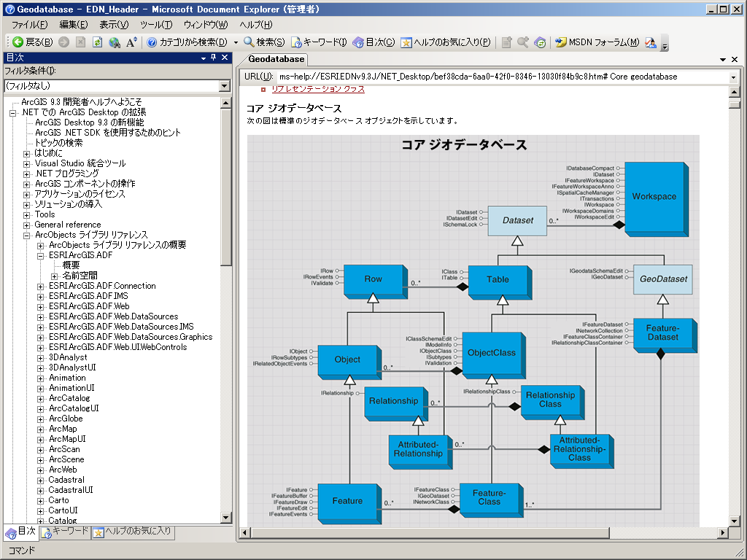Toggle auto-hide pin on the 目次 panel
The height and width of the screenshot is (560, 747).
pyautogui.click(x=214, y=58)
